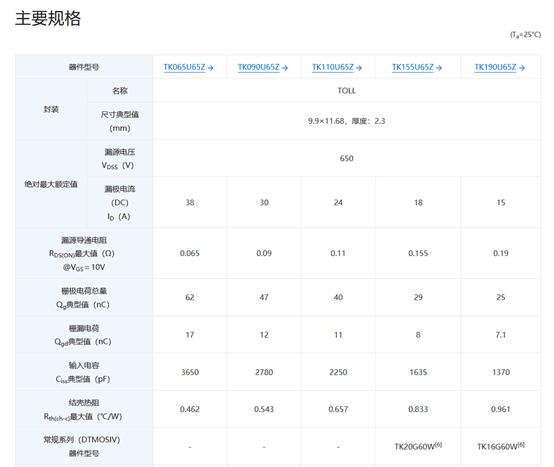This screenshot has width=554, height=467.
Task: Click the footnote [6] after TK20G60W
Action: [x=438, y=445]
